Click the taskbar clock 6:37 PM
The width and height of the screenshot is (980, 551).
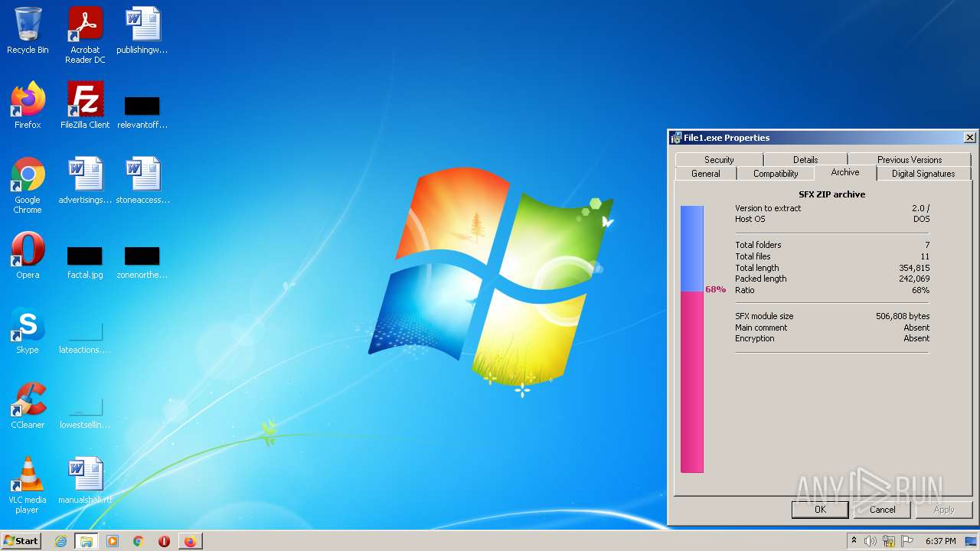(x=940, y=541)
